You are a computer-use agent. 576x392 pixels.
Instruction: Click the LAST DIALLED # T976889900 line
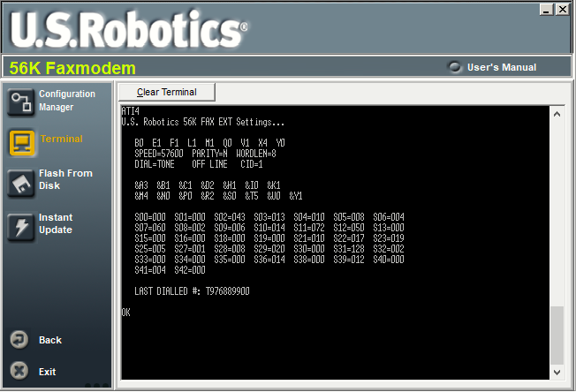pos(192,291)
